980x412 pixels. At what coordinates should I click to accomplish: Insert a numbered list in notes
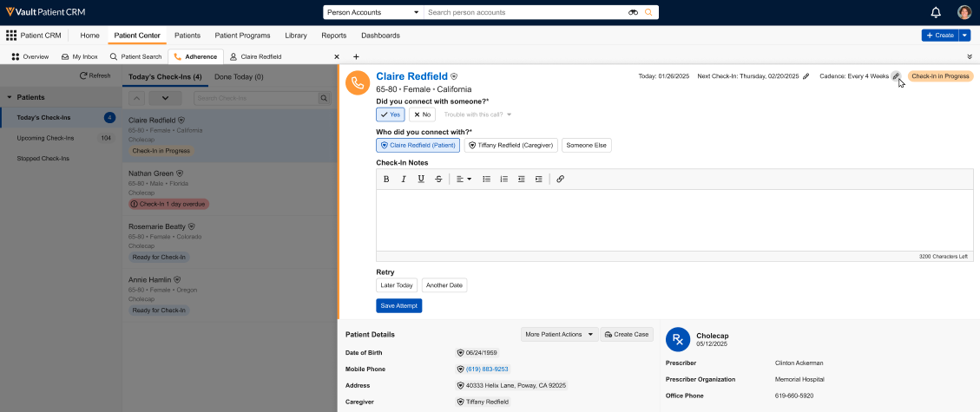(x=503, y=179)
